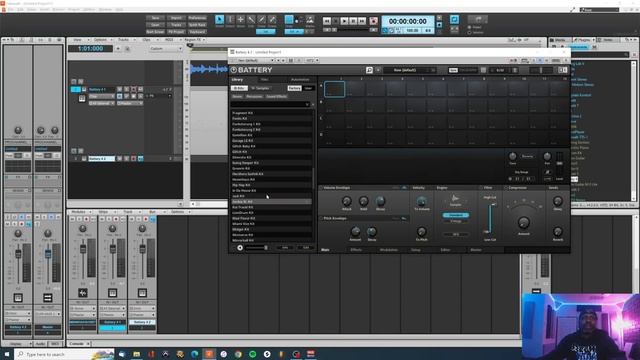Click the Tune knob in Battery
Screen dimensions: 640x360
[x=512, y=156]
